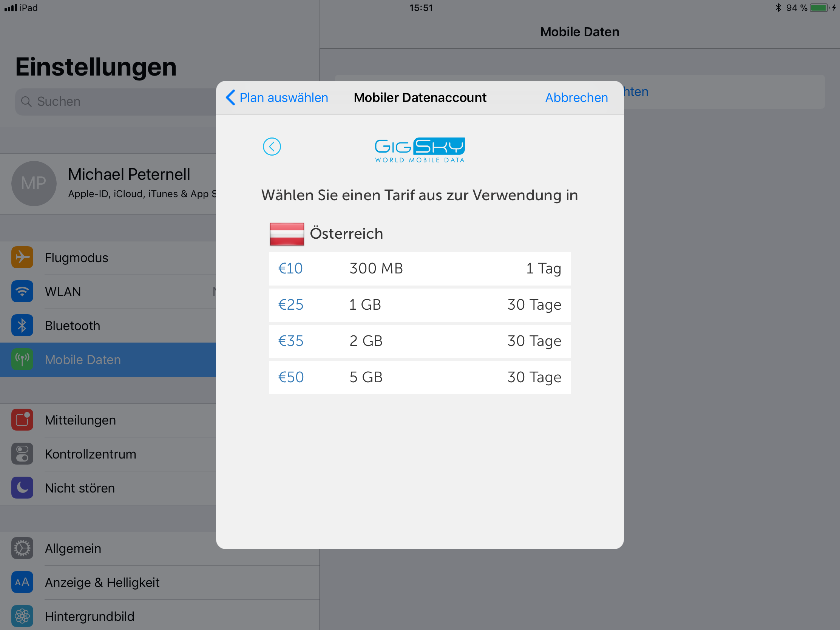
Task: Go back to Plan auswählen
Action: [277, 97]
